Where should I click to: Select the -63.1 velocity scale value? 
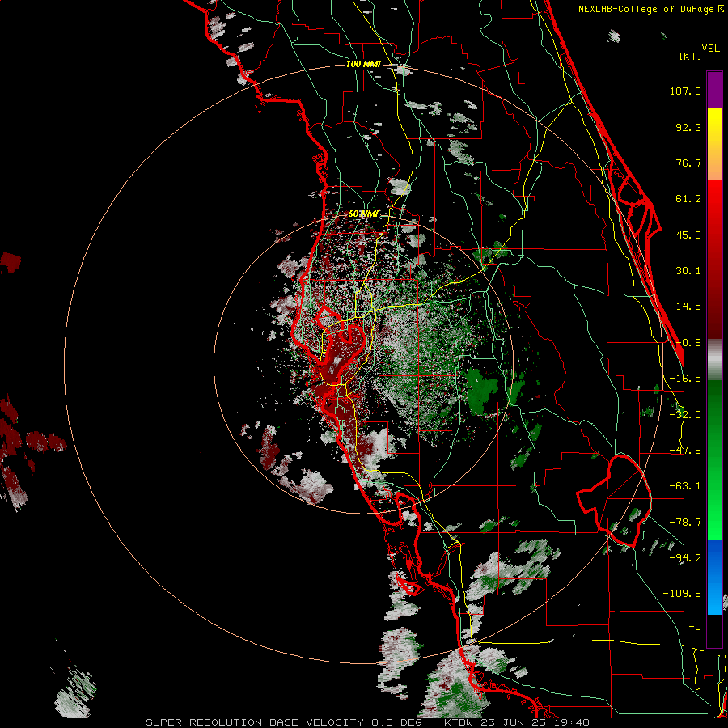(x=685, y=486)
